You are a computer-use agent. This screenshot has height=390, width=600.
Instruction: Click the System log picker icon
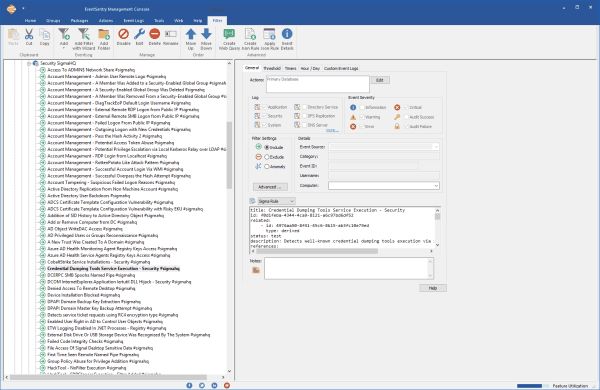pos(257,125)
